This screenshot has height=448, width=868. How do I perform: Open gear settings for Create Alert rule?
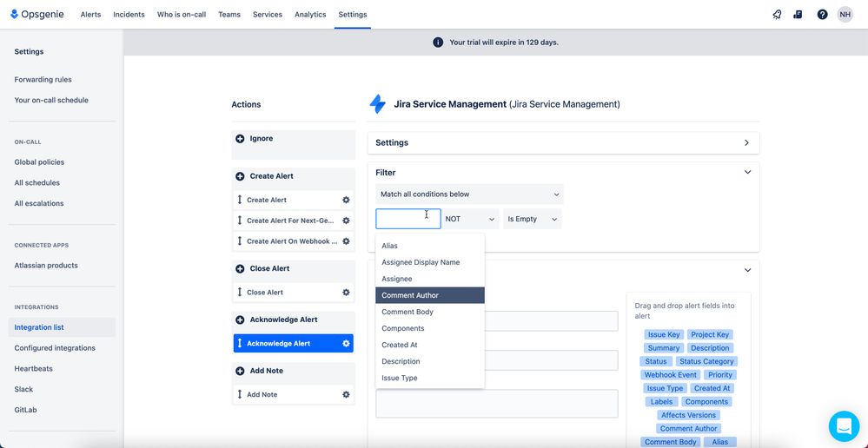[x=346, y=200]
